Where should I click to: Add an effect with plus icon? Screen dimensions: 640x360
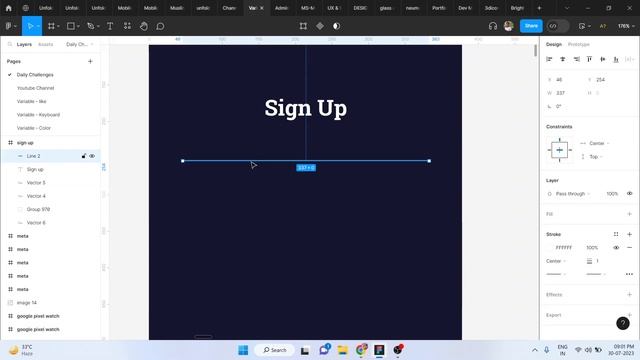(x=629, y=295)
